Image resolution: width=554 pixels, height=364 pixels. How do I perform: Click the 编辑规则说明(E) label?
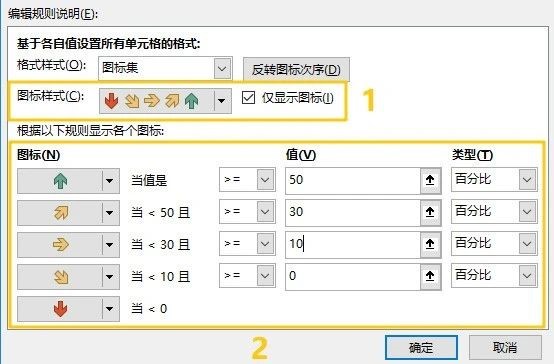point(53,14)
